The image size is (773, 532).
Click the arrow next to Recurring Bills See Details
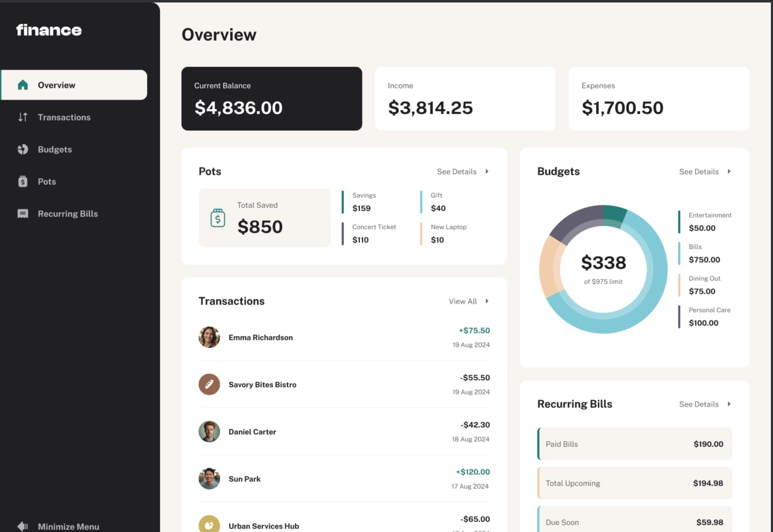click(x=729, y=404)
